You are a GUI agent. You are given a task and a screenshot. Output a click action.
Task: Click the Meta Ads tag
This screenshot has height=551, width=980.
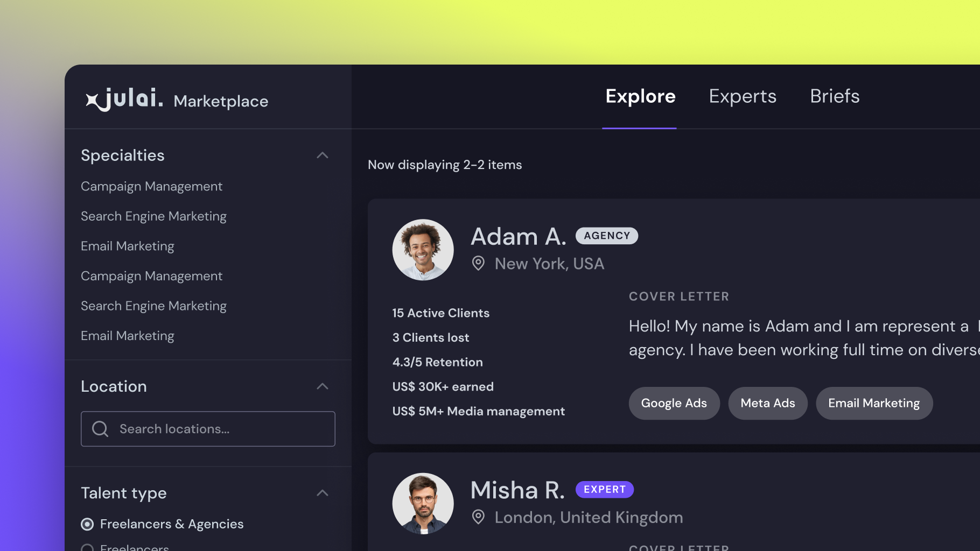pos(767,403)
